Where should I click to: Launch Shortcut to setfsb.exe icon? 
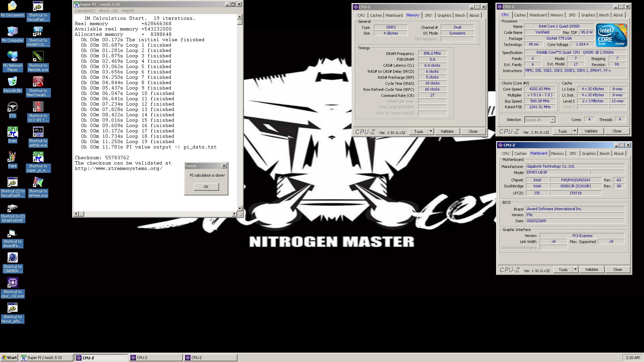[x=38, y=137]
